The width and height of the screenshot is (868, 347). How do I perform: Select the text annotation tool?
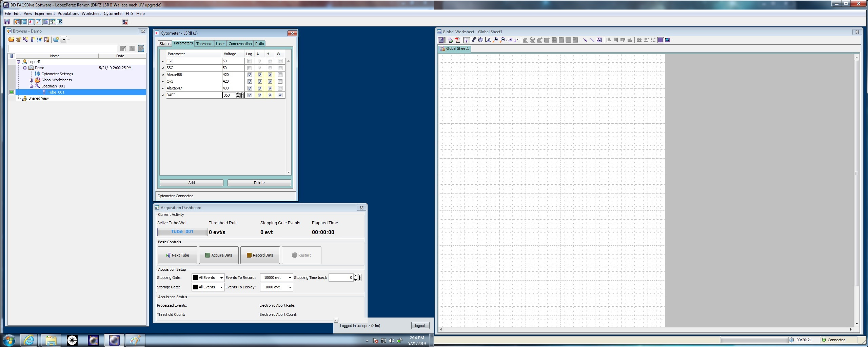tap(599, 40)
